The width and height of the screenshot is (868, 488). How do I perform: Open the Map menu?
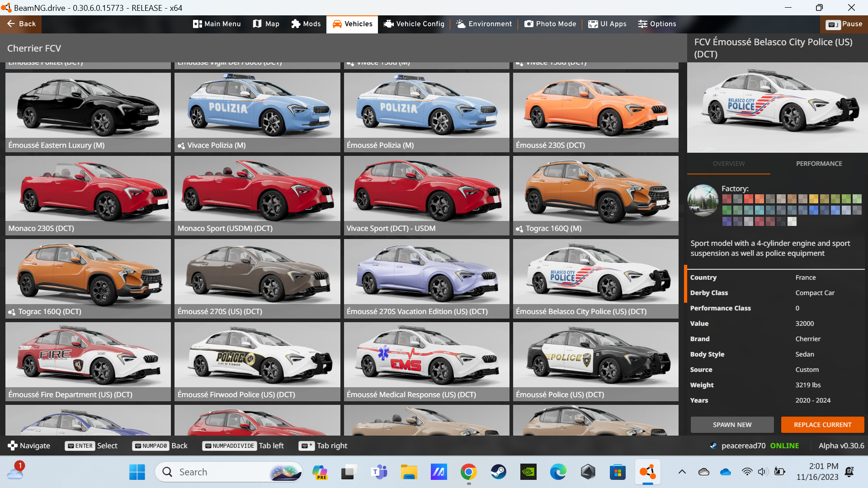266,24
